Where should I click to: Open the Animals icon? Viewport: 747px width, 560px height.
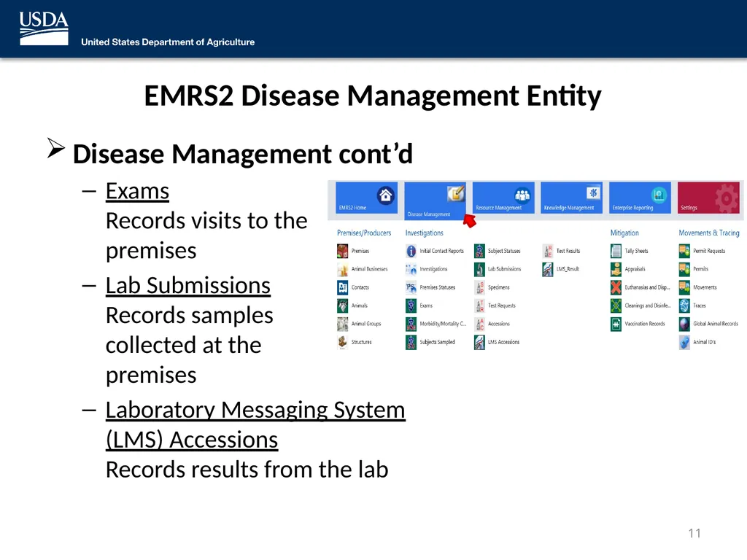(x=343, y=306)
